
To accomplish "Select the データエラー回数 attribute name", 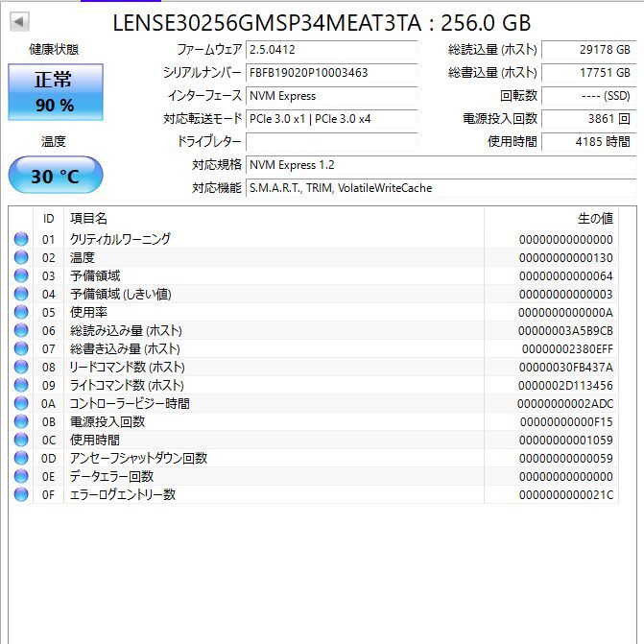I will [111, 476].
